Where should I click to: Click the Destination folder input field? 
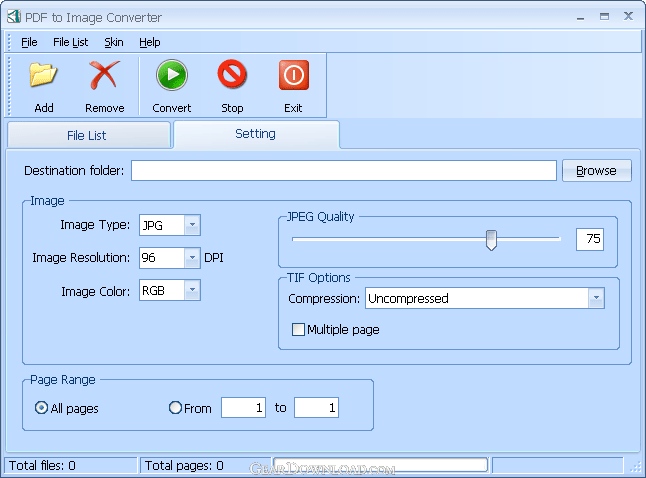(344, 171)
